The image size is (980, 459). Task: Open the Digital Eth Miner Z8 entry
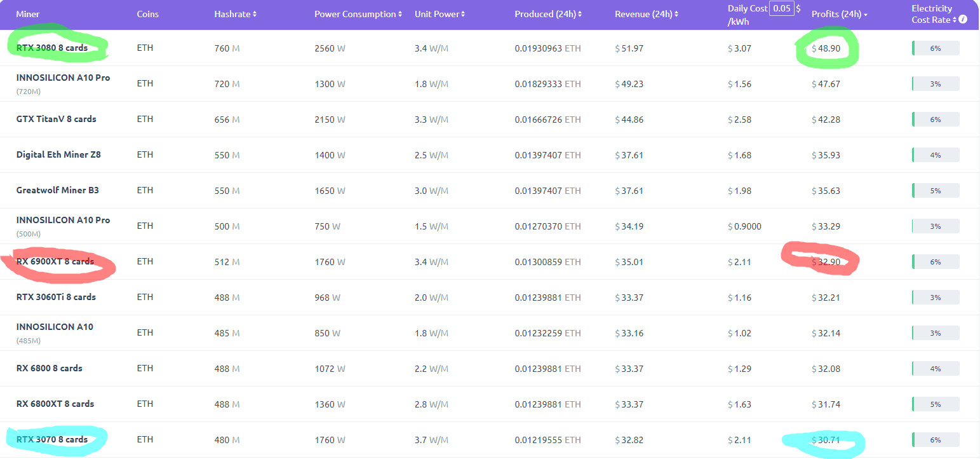point(58,154)
